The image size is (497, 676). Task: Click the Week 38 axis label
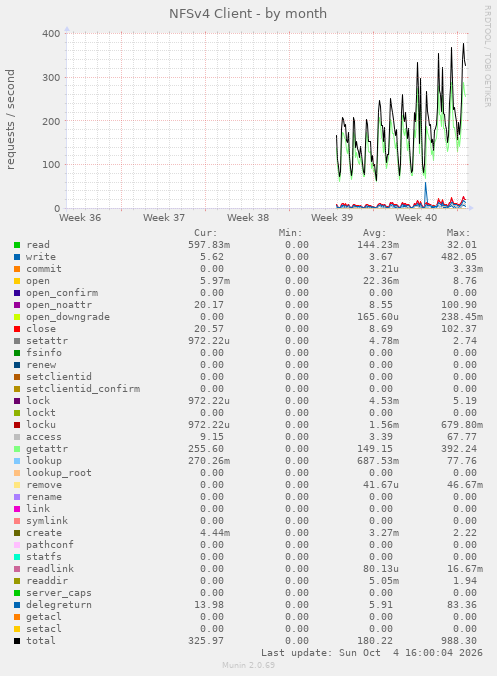248,218
